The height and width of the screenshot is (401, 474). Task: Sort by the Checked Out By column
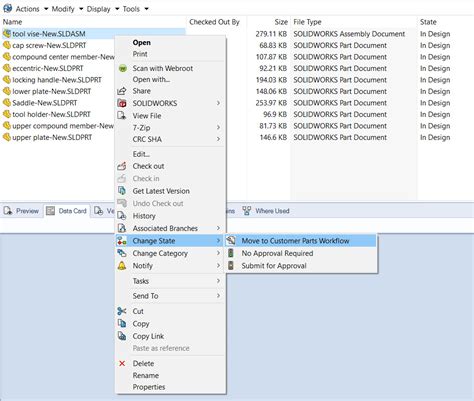tap(214, 22)
